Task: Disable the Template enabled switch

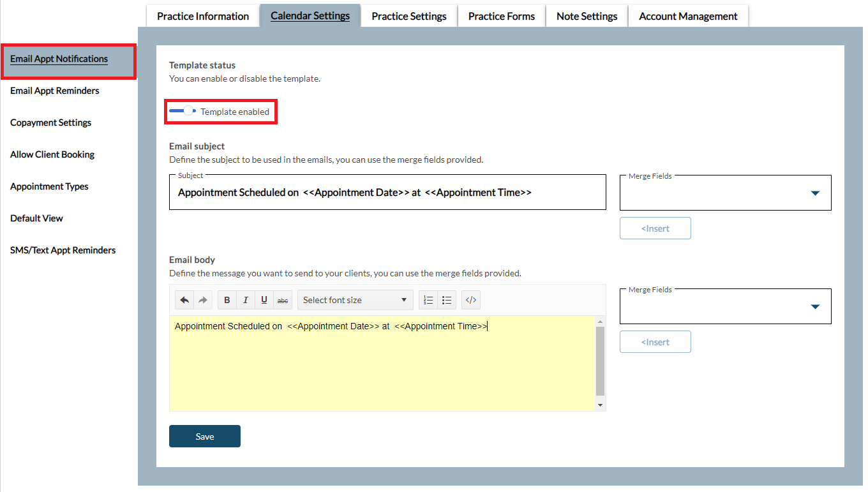Action: [x=183, y=111]
